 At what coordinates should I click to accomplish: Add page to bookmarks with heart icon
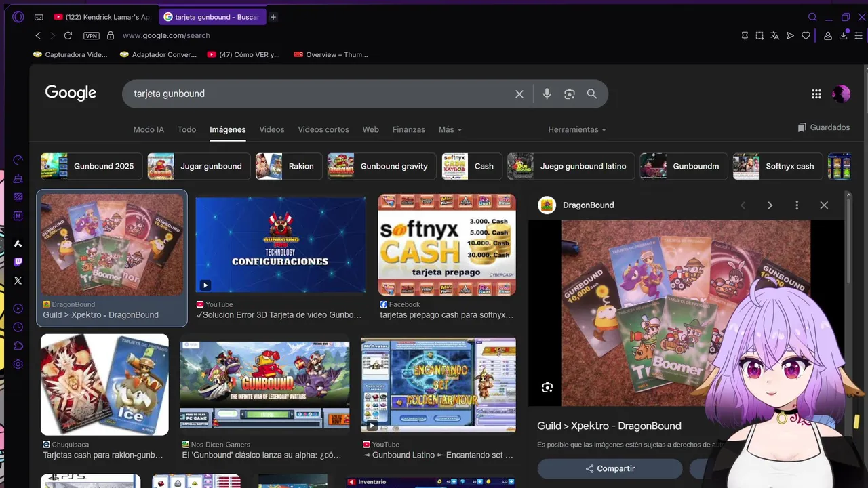click(806, 35)
